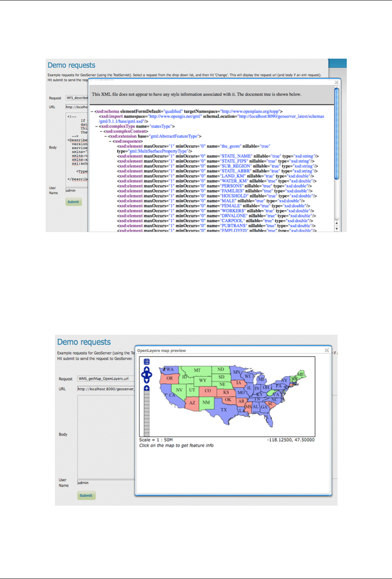
Task: Collapse the xsd:complexType statesType node
Action: coord(96,126)
